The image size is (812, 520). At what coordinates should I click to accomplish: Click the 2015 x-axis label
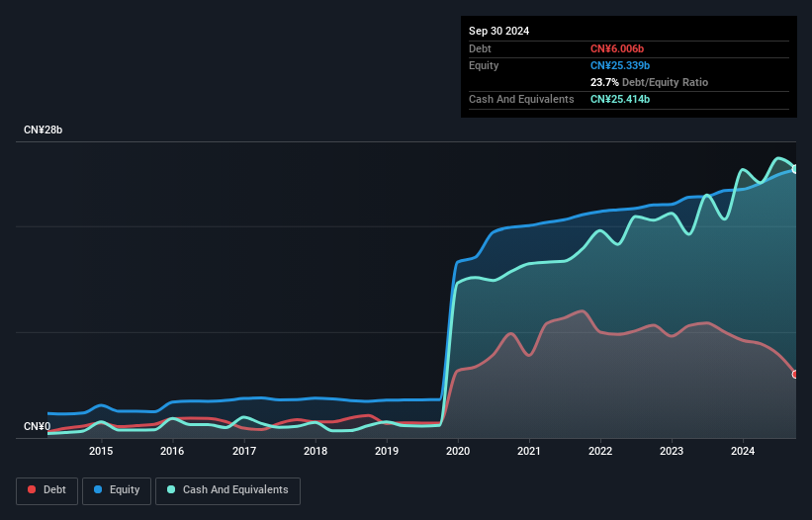pos(101,451)
